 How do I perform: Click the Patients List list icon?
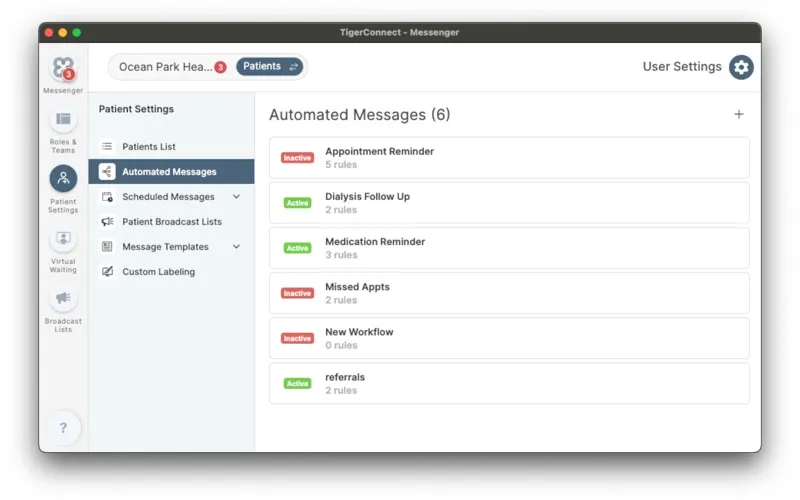pyautogui.click(x=107, y=146)
